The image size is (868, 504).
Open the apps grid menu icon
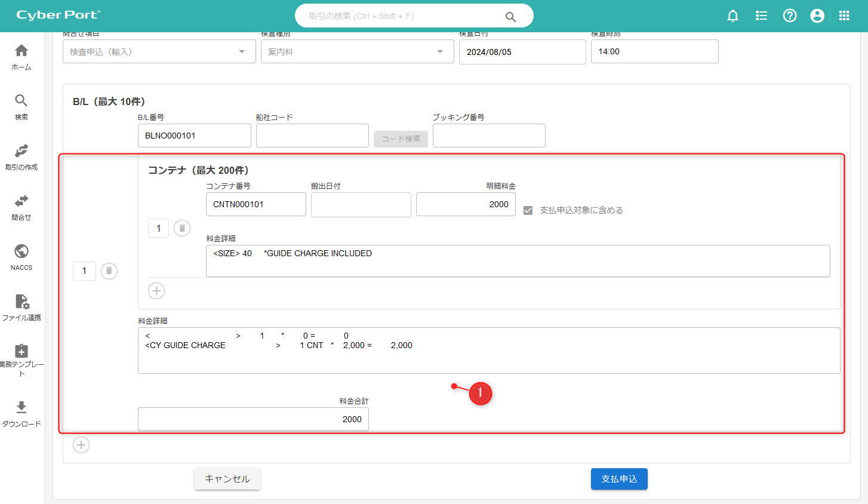pyautogui.click(x=844, y=16)
